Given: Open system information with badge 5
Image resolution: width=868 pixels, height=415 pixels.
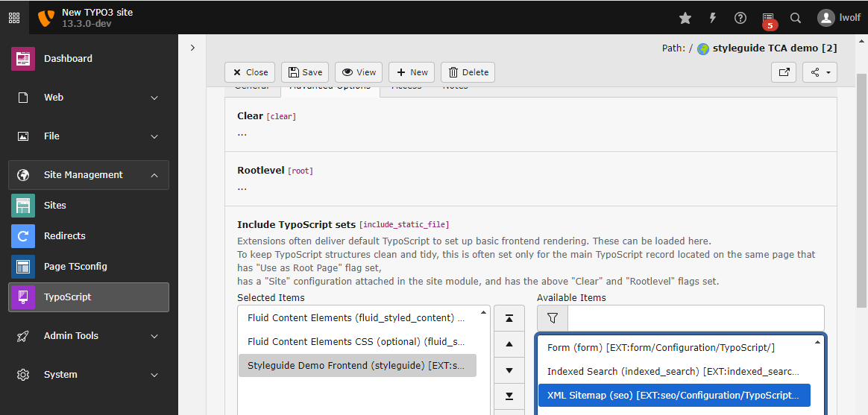Looking at the screenshot, I should [x=768, y=19].
